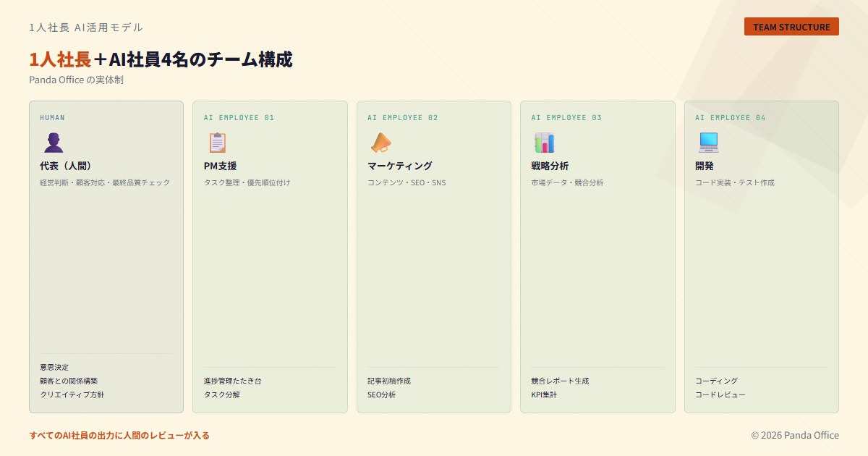The image size is (868, 456).
Task: Click the 競合レポート生成 task item
Action: [560, 381]
